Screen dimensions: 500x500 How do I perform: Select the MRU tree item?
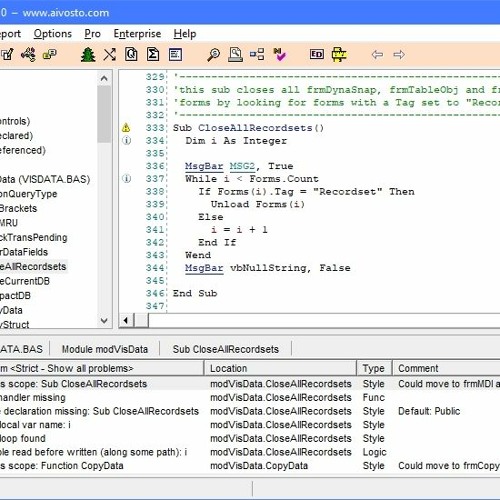(9, 223)
